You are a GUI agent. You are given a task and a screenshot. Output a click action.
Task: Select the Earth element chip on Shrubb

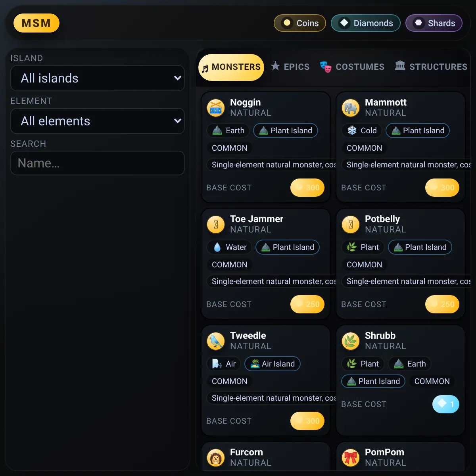coord(410,364)
